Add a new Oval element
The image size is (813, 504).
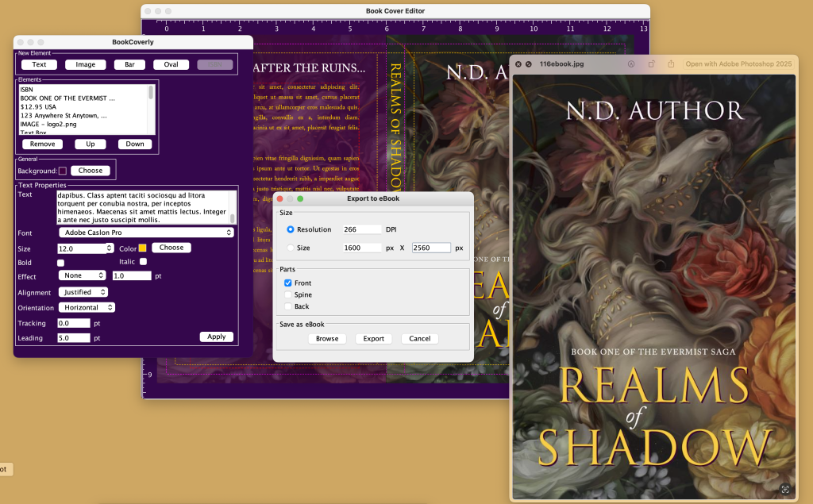pyautogui.click(x=171, y=64)
